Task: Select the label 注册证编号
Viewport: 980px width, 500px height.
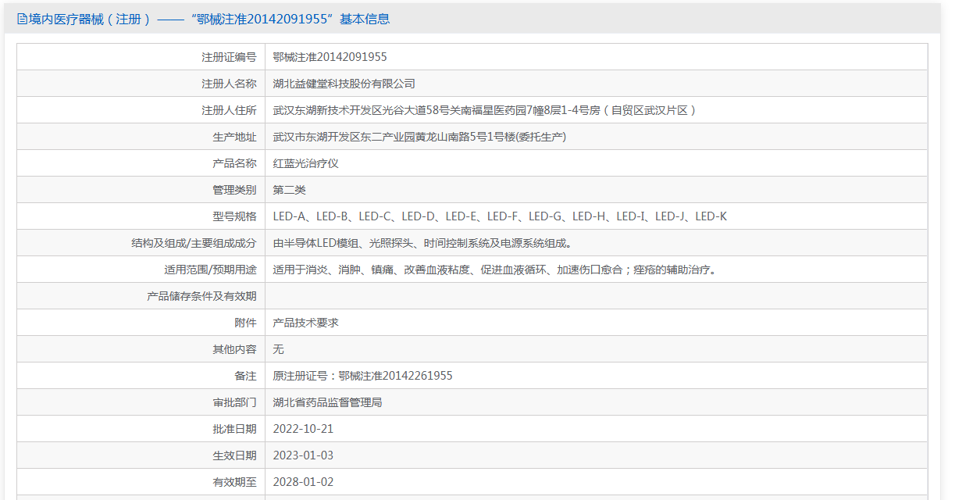Action: [x=229, y=57]
